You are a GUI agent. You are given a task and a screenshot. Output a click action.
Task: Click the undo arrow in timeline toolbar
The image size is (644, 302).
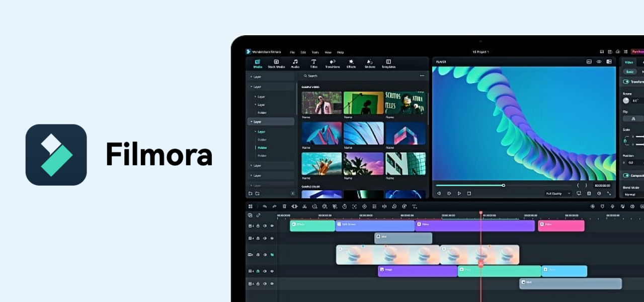(265, 206)
